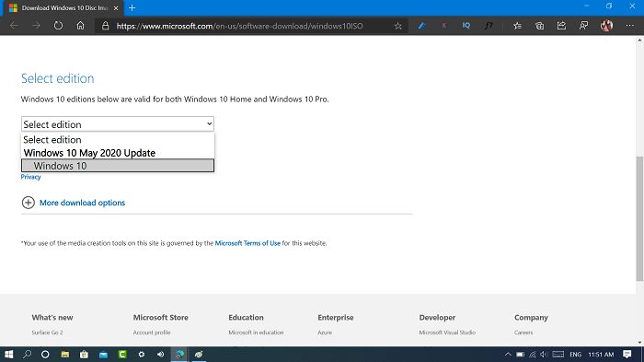Switch to Microsoft Edge in the taskbar
The height and width of the screenshot is (362, 644).
[x=179, y=355]
